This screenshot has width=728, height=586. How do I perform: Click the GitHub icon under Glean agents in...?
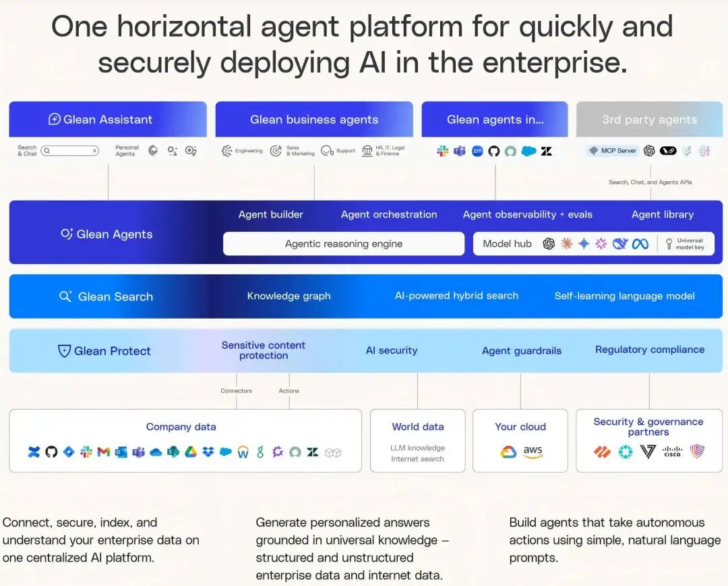(x=494, y=152)
